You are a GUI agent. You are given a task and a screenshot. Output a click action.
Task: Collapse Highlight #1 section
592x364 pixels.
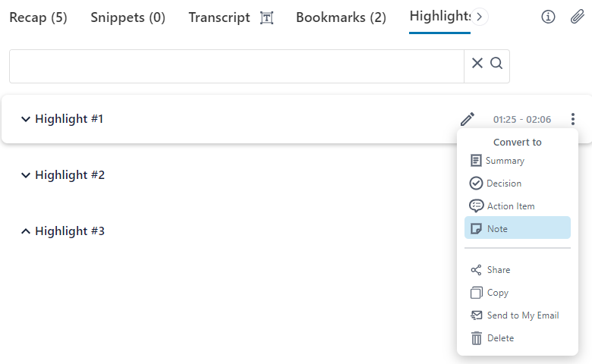click(x=26, y=119)
